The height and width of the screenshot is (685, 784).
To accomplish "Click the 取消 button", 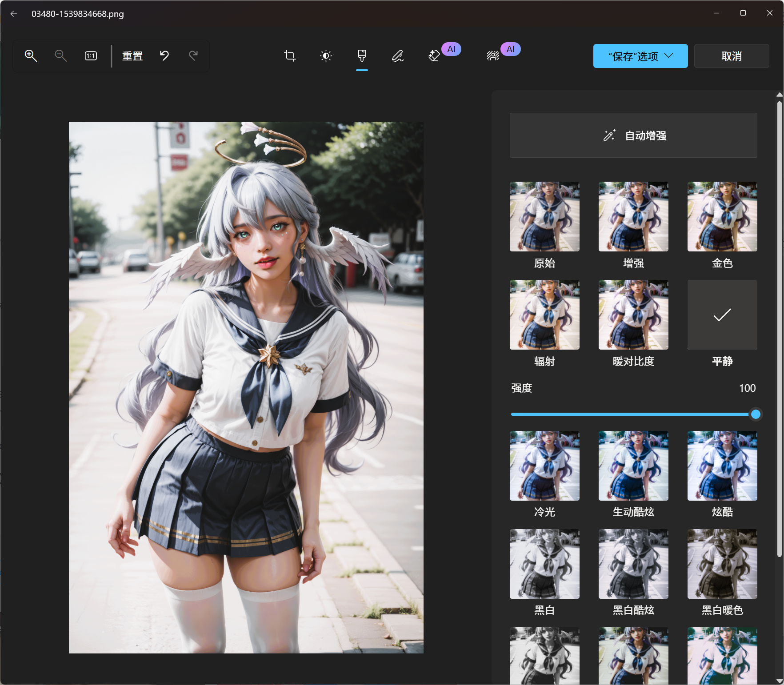I will 731,56.
